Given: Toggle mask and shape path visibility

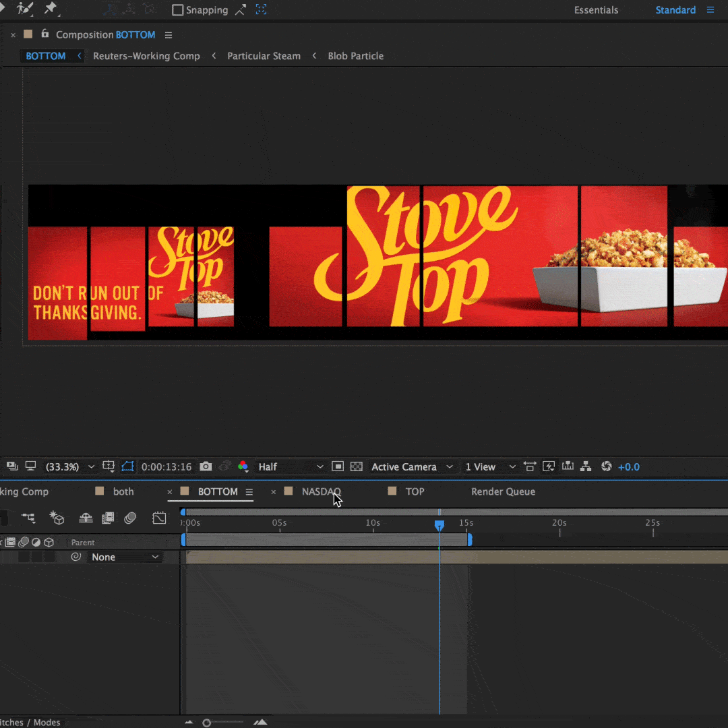Looking at the screenshot, I should [x=127, y=466].
